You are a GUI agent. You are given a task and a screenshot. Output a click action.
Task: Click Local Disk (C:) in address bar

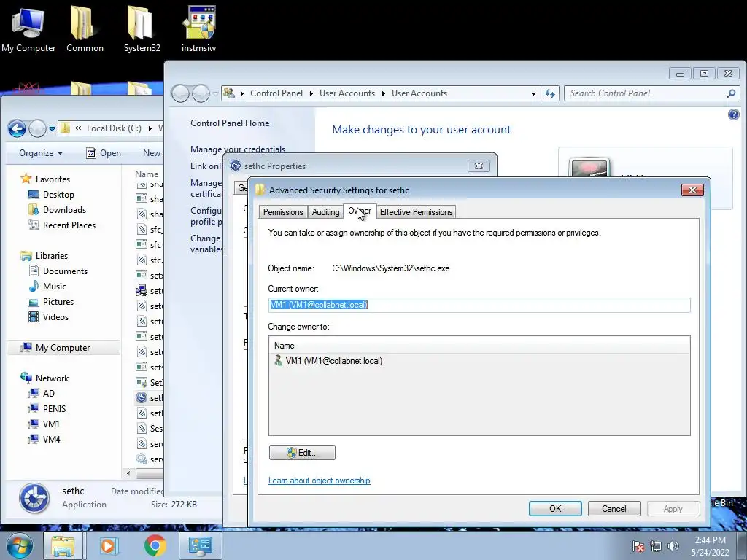tap(114, 128)
